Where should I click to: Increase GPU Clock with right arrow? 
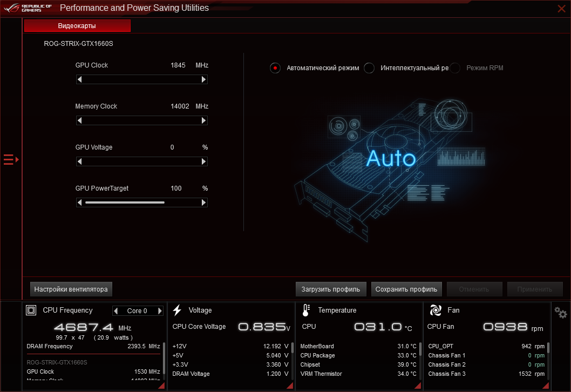click(203, 79)
